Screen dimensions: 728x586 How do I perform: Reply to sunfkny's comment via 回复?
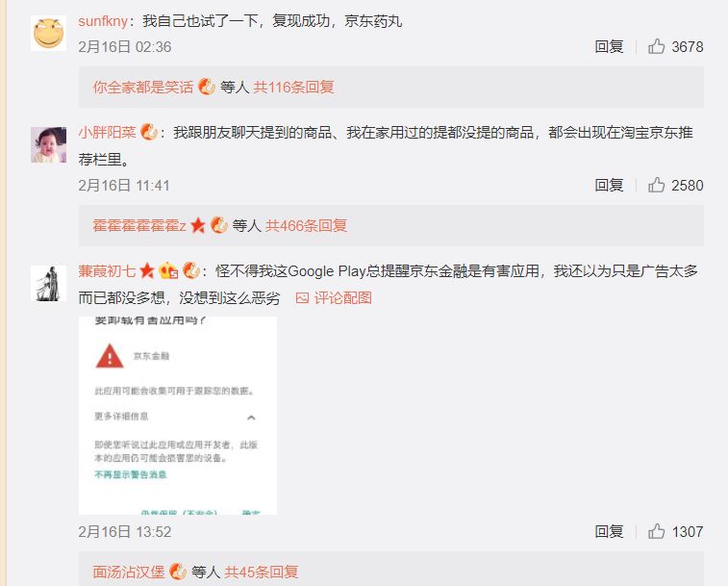pyautogui.click(x=609, y=46)
